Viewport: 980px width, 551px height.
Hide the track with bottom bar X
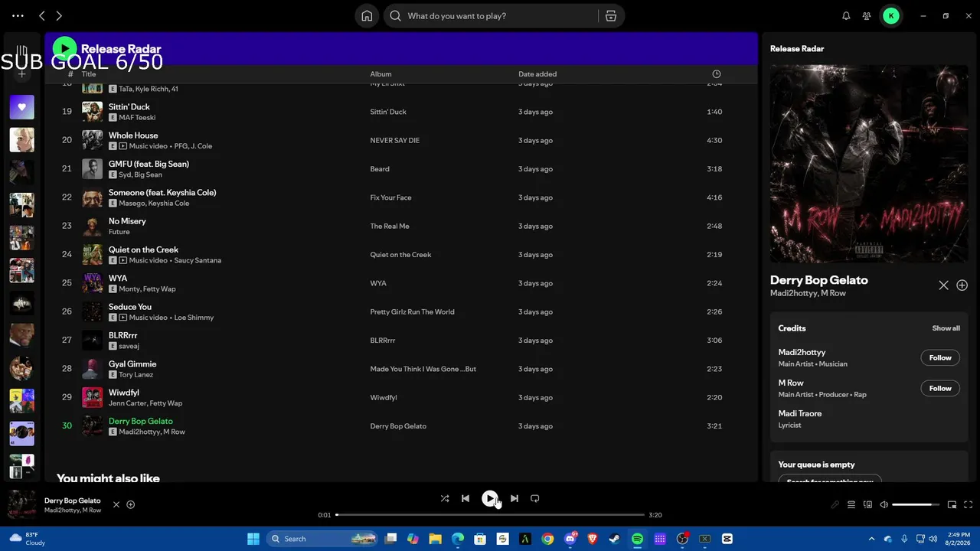[x=116, y=505]
